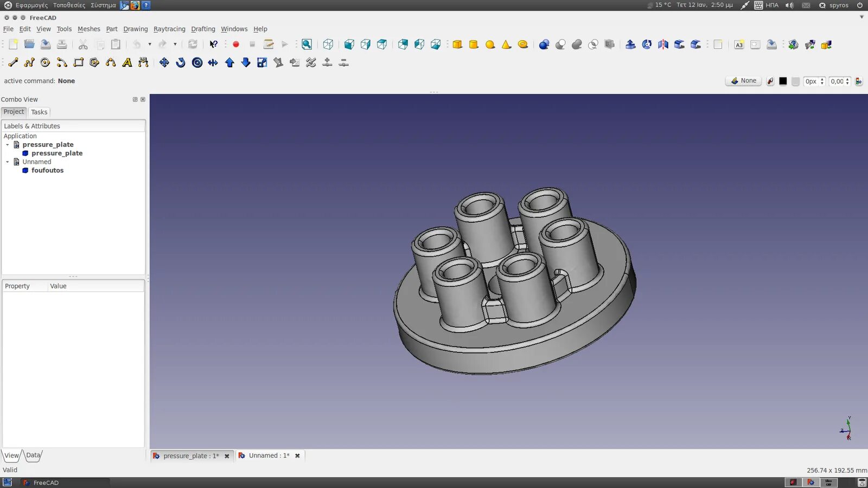Select the Draft Arc tool
Viewport: 868px width, 488px height.
(x=62, y=62)
